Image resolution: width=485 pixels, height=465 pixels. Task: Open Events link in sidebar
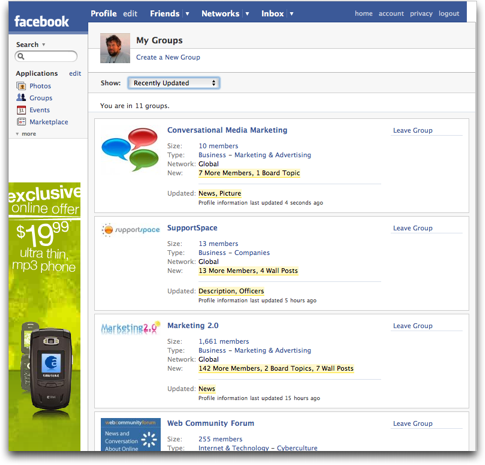(40, 110)
